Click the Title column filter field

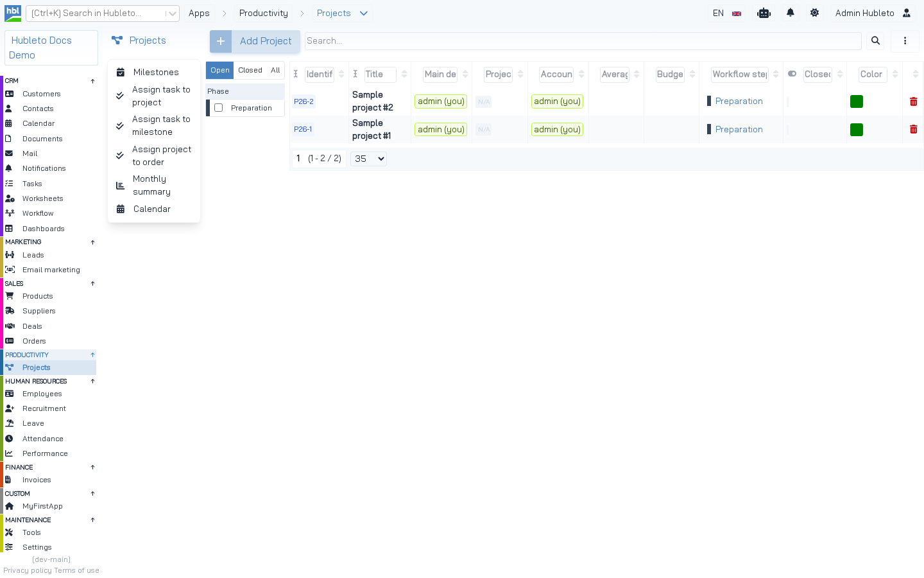[380, 74]
